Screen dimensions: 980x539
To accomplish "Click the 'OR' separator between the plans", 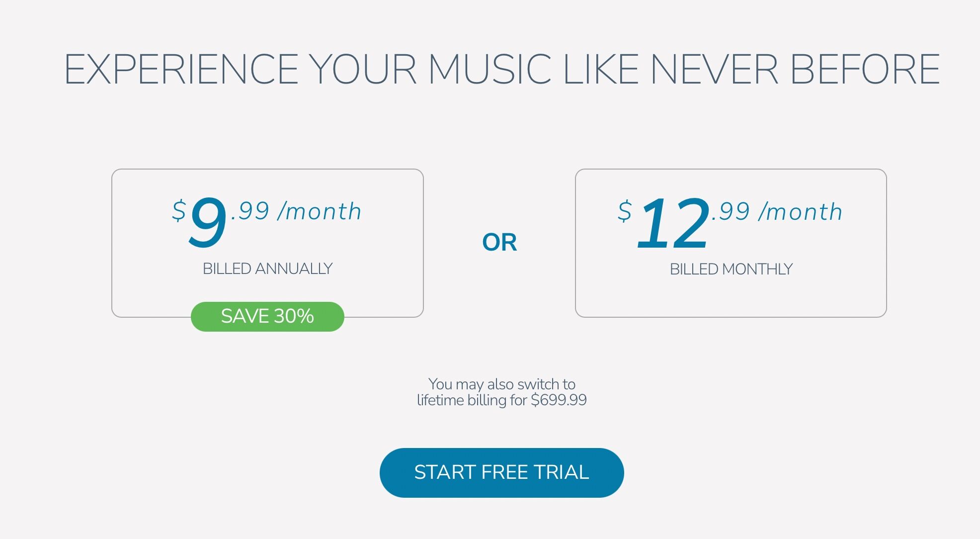I will (x=499, y=243).
